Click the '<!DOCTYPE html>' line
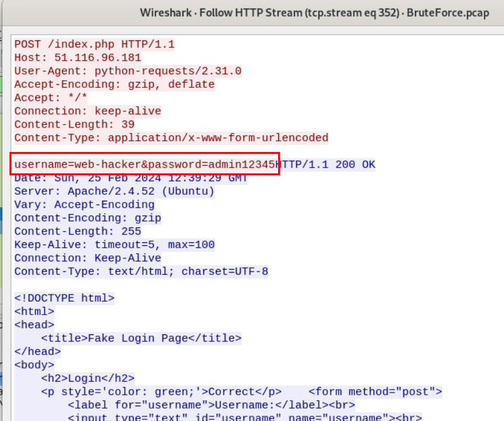 64,298
